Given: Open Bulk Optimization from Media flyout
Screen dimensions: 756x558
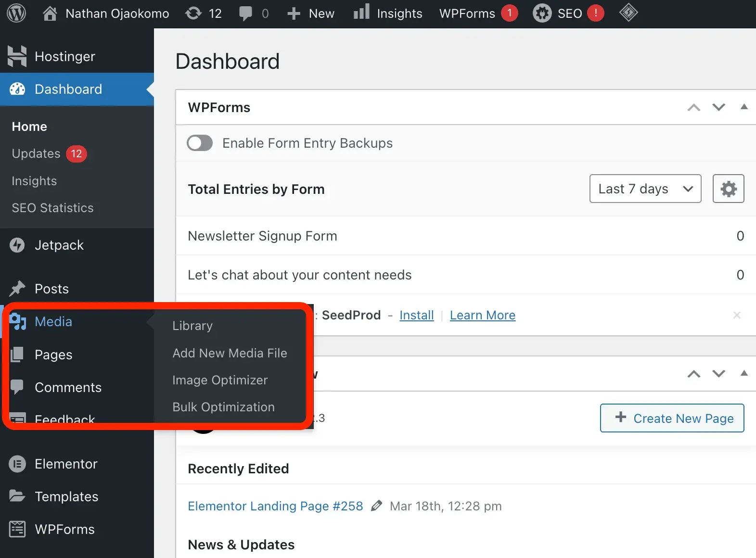Looking at the screenshot, I should (223, 407).
